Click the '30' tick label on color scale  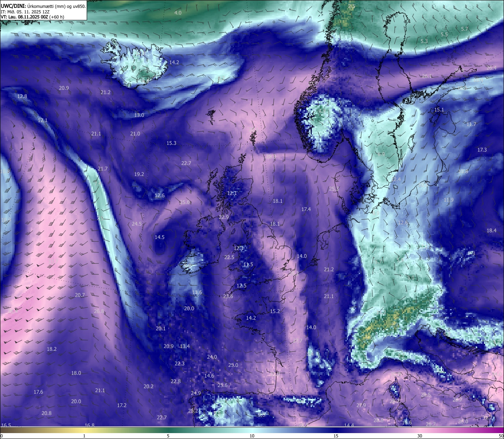(x=420, y=436)
